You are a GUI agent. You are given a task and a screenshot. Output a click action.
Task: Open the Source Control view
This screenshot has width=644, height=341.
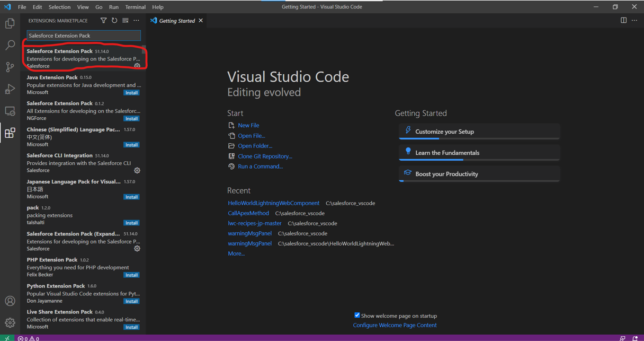point(10,67)
